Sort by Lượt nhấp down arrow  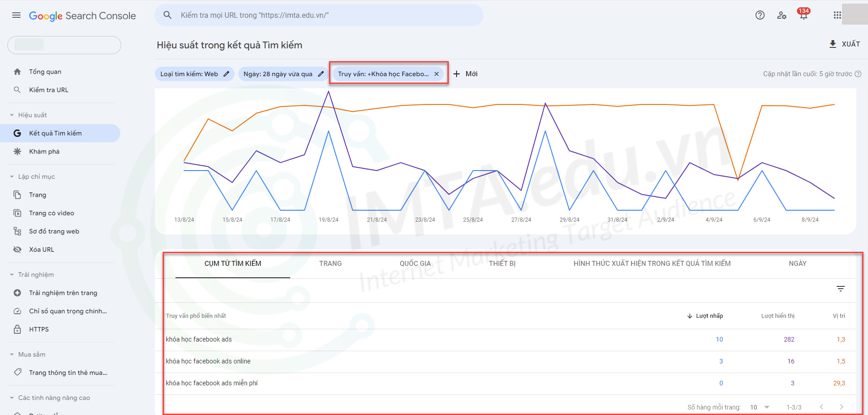click(x=690, y=316)
